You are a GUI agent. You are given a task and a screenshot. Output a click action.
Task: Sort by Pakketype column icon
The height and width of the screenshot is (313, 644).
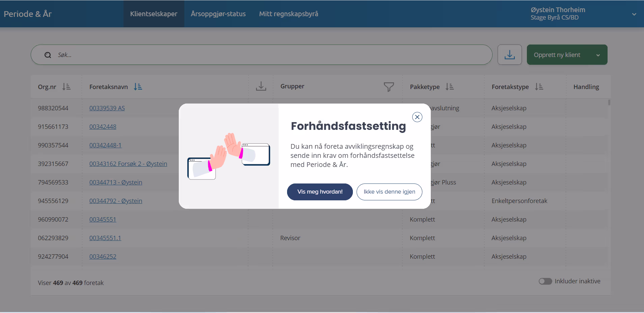click(x=449, y=87)
